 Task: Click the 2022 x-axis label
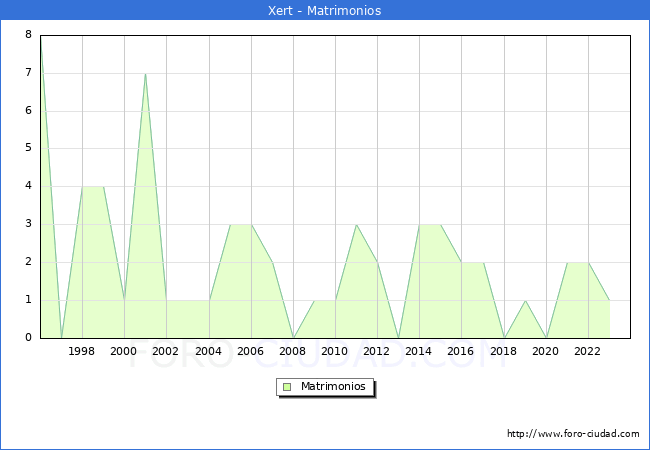pyautogui.click(x=587, y=351)
